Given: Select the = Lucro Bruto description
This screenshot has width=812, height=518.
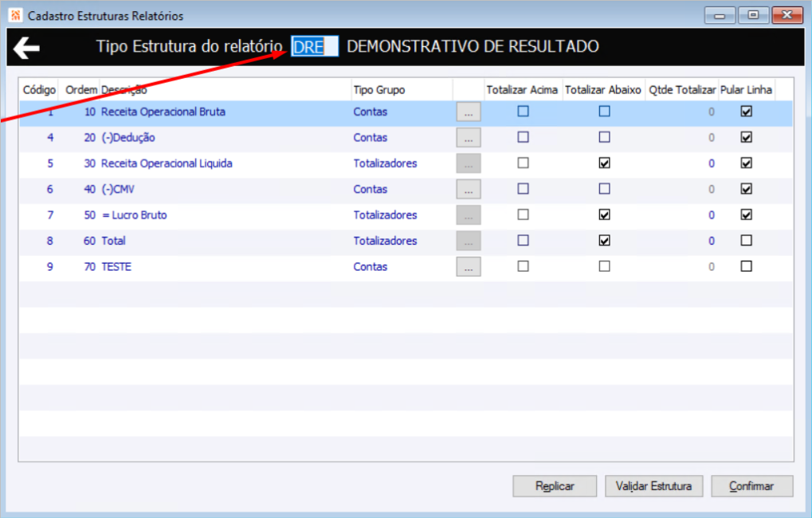Looking at the screenshot, I should click(x=134, y=215).
